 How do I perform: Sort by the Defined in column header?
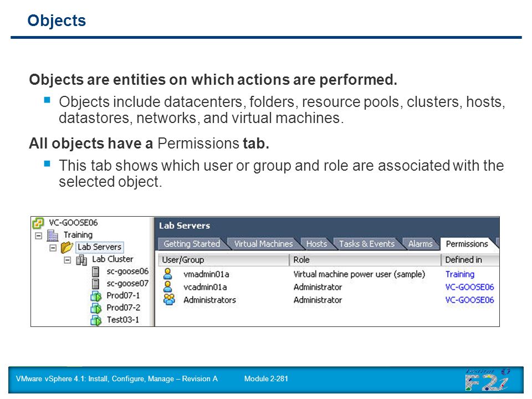(x=470, y=260)
